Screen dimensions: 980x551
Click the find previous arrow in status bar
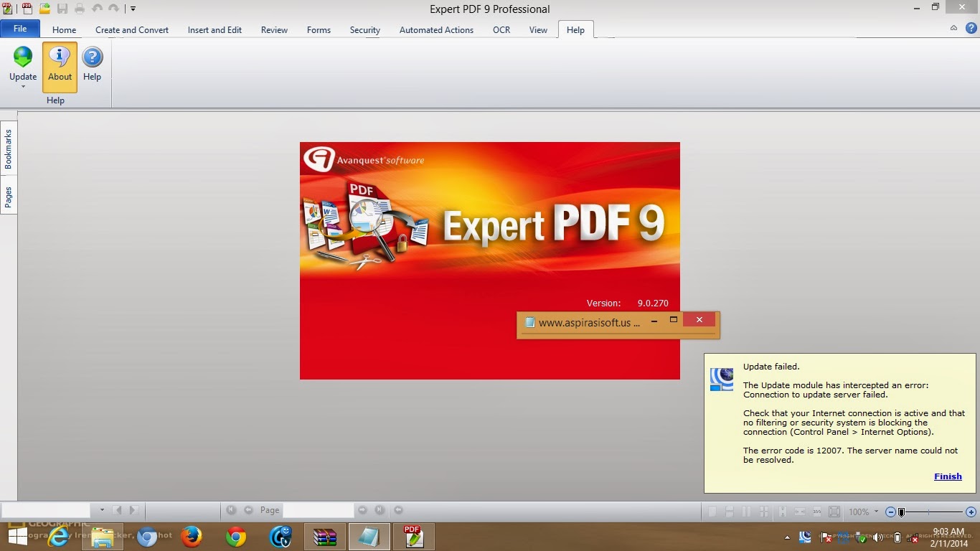118,510
